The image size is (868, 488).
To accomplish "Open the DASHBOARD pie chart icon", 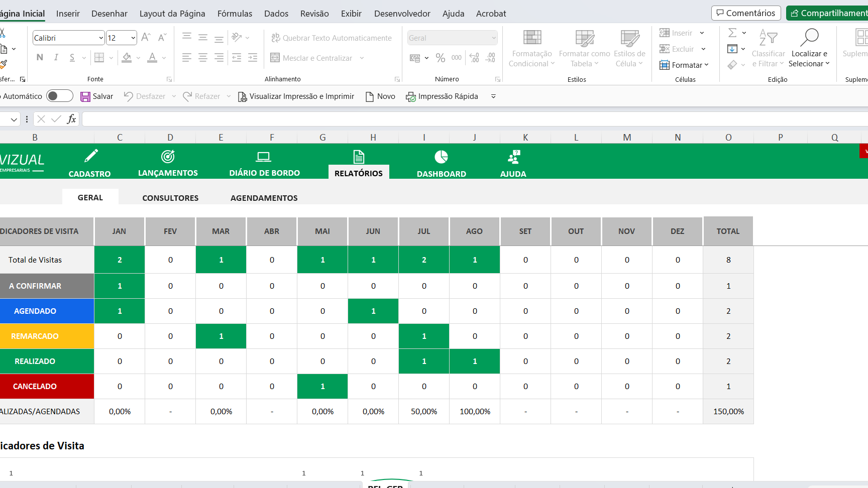I will [441, 157].
